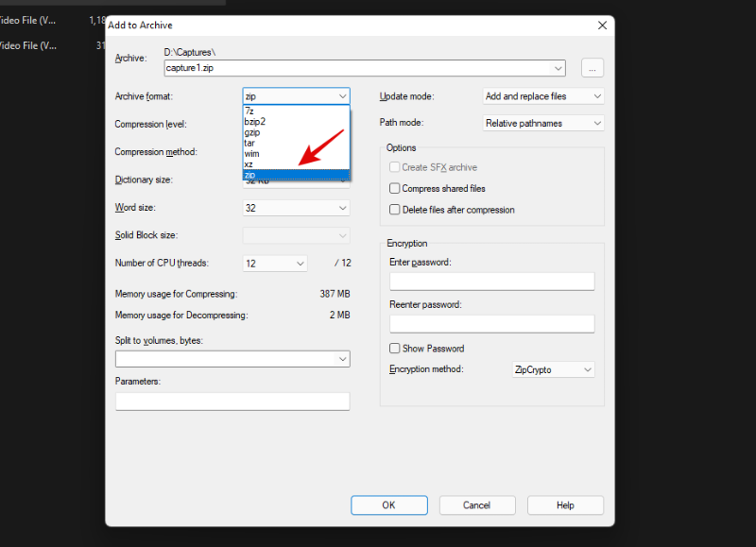Close the Add to Archive dialog
Viewport: 756px width, 547px height.
pos(602,26)
